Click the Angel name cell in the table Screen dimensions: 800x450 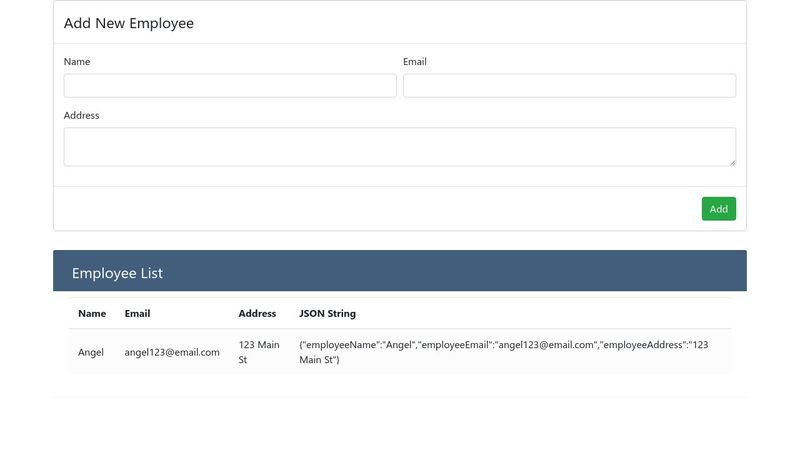tap(91, 352)
